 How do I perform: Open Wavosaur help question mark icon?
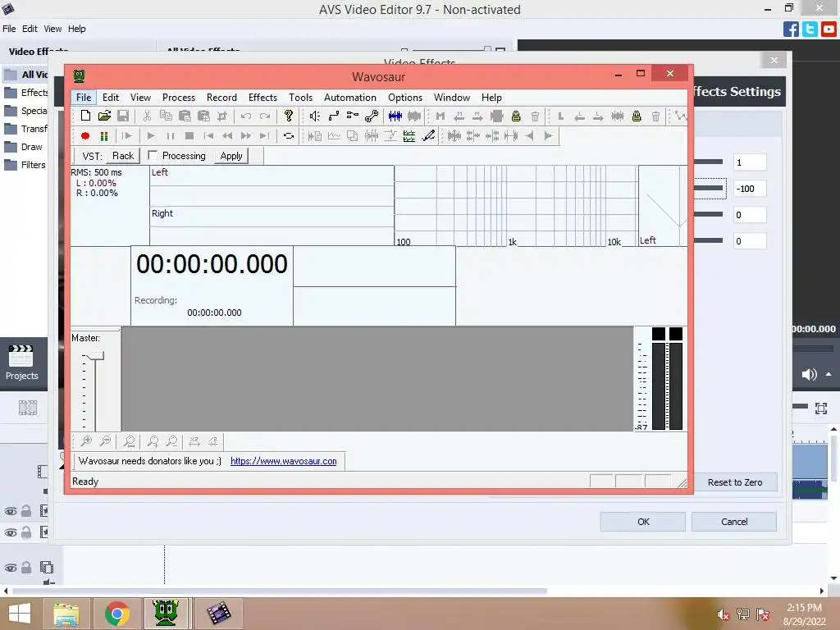[x=289, y=116]
